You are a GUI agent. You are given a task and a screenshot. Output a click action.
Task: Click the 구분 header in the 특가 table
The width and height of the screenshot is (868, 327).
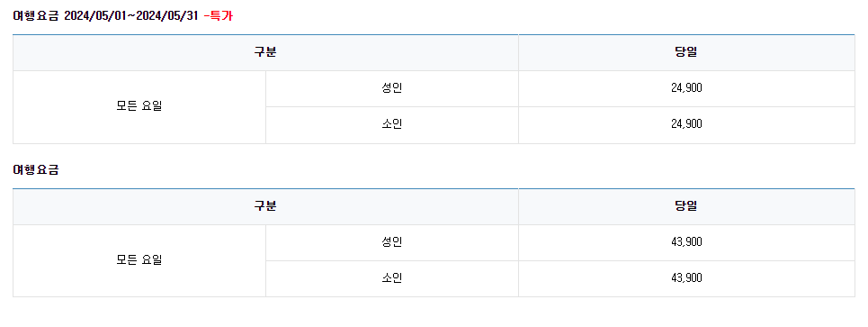(265, 52)
